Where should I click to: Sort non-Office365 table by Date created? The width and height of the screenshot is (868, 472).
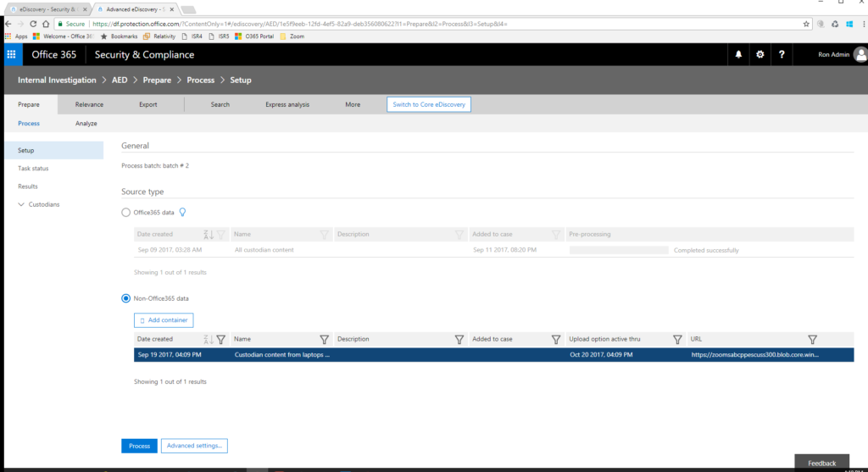(208, 339)
